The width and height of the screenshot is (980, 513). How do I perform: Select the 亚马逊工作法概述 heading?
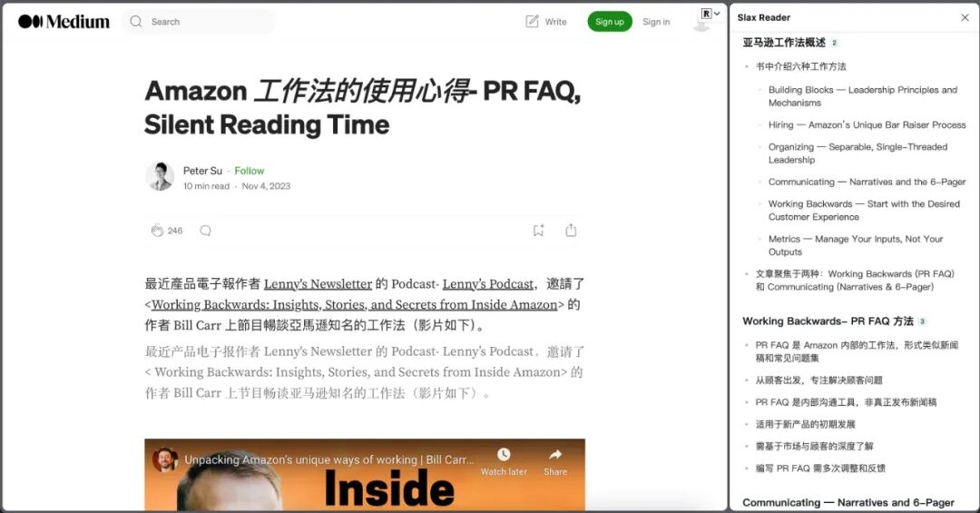(x=784, y=43)
